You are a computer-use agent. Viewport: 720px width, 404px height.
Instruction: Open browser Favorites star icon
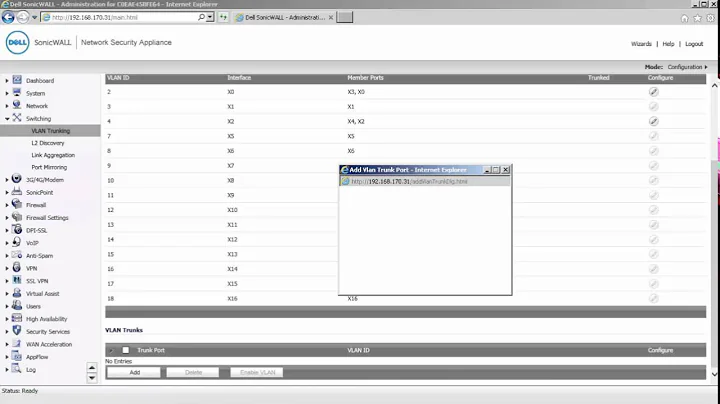point(698,18)
